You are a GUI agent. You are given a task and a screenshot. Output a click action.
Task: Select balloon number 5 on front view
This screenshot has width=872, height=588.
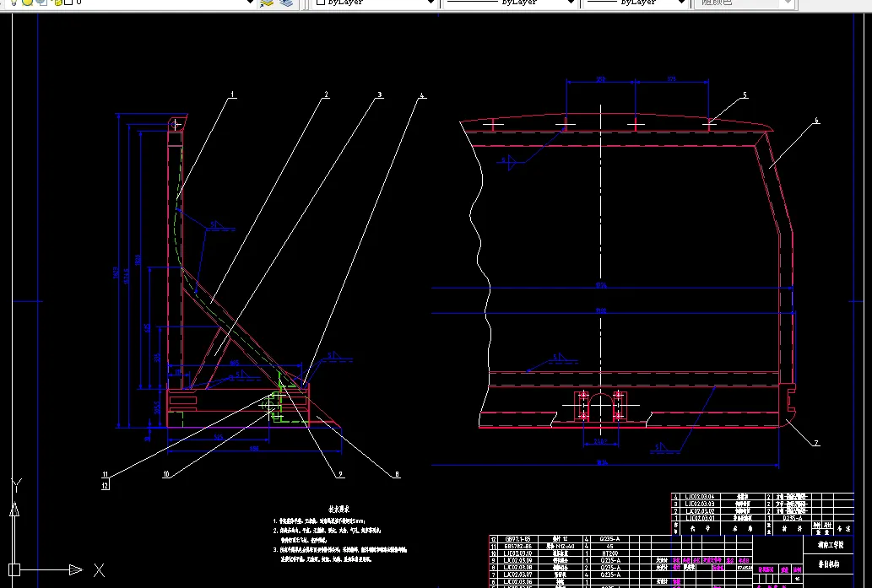point(745,95)
